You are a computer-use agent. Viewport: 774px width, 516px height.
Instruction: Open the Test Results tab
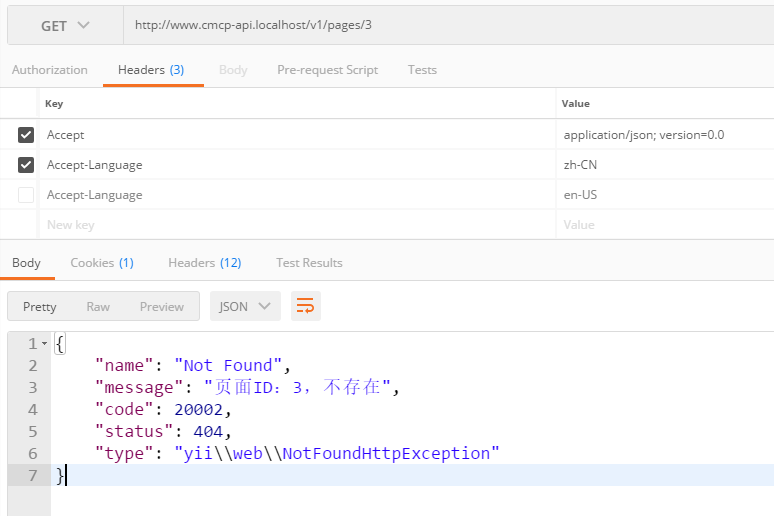point(309,263)
